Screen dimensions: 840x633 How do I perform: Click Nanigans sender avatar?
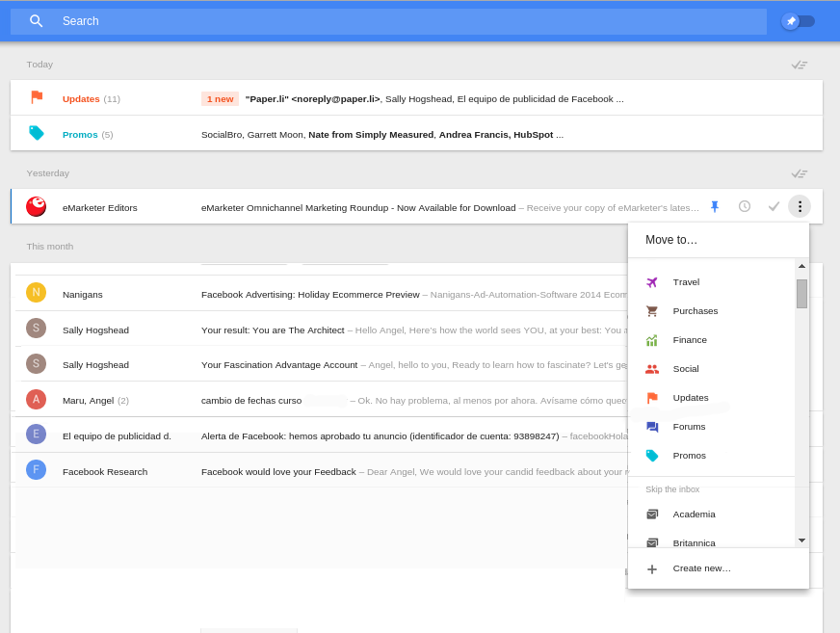(37, 293)
